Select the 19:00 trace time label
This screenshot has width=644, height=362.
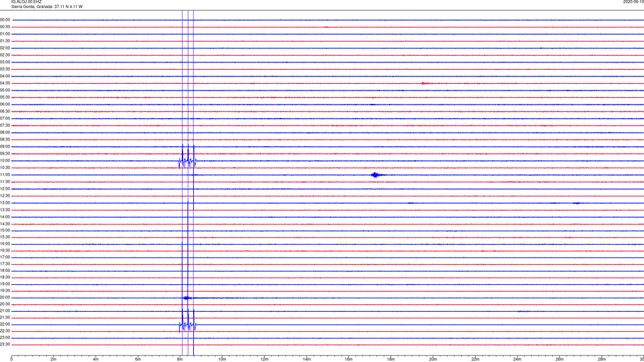pyautogui.click(x=5, y=284)
